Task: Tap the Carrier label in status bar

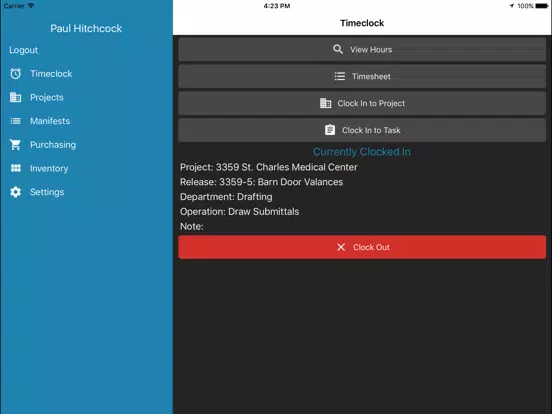Action: tap(14, 6)
